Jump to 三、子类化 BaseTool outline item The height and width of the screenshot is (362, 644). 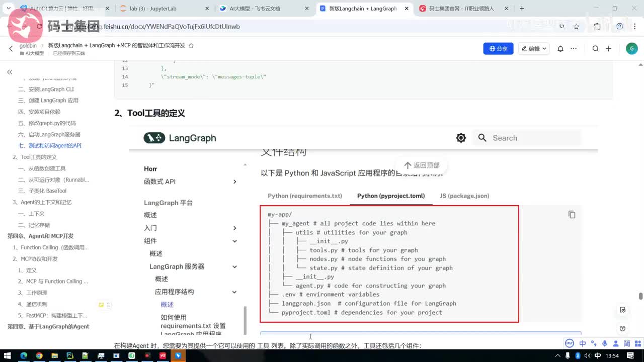pos(42,191)
